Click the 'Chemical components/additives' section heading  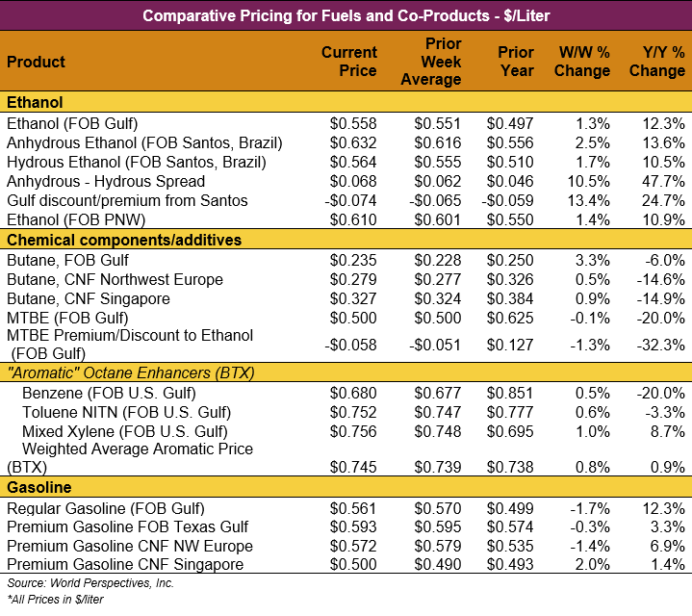point(124,240)
